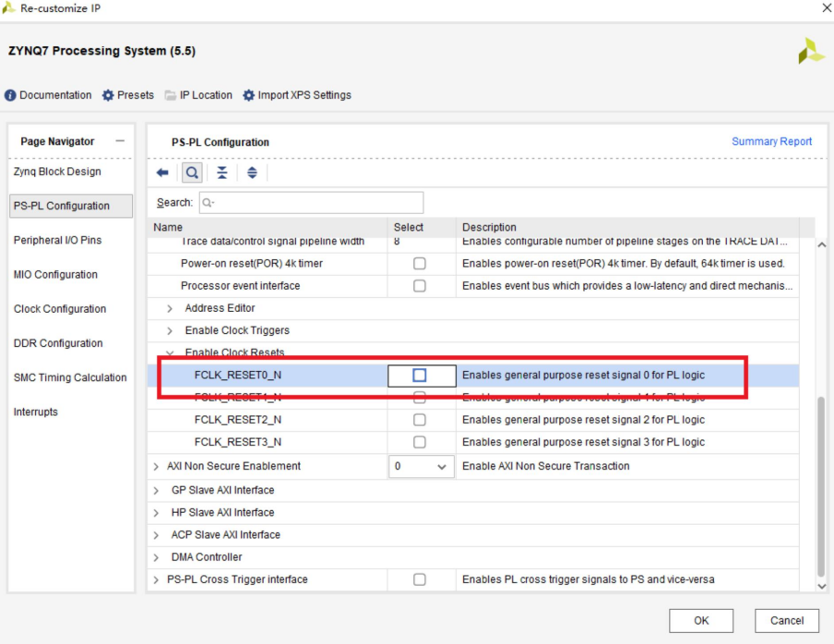Select Clock Configuration in Page Navigator
Image resolution: width=834 pixels, height=644 pixels.
[60, 309]
